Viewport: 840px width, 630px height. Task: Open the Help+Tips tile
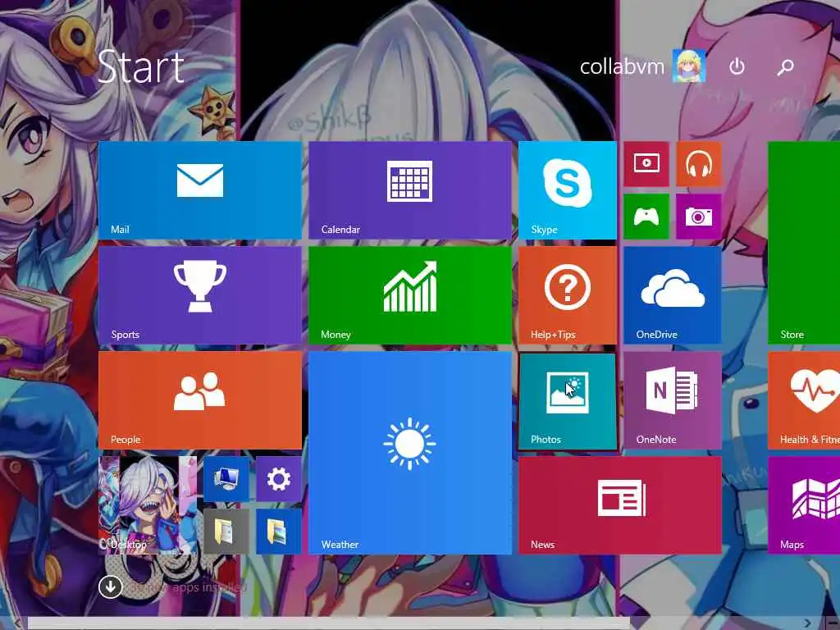[568, 295]
